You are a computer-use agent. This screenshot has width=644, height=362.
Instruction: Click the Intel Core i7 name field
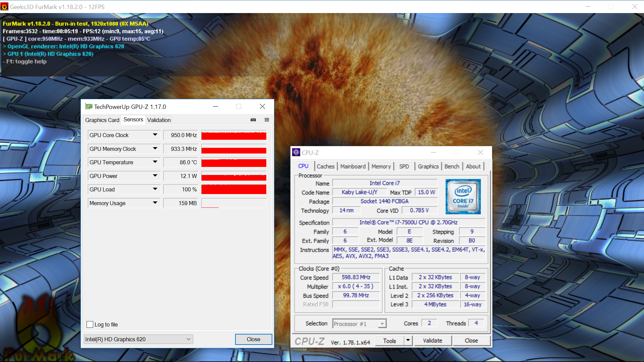pyautogui.click(x=385, y=183)
